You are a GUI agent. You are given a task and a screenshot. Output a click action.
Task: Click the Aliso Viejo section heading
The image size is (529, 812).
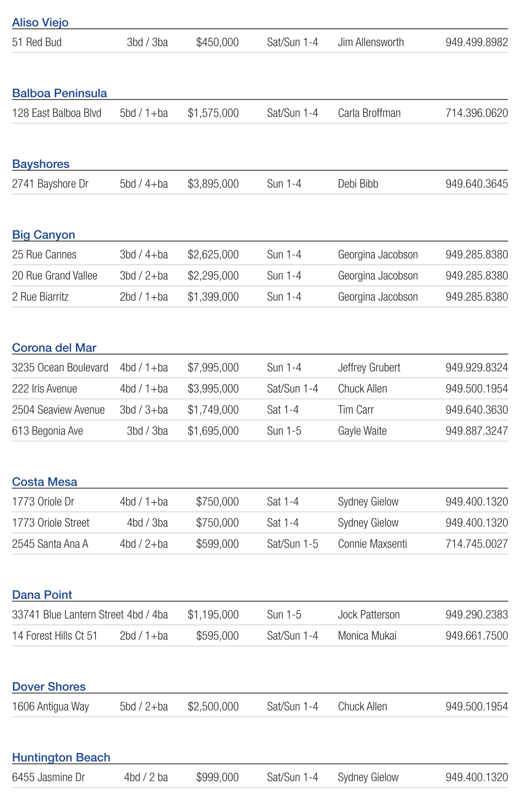point(40,23)
